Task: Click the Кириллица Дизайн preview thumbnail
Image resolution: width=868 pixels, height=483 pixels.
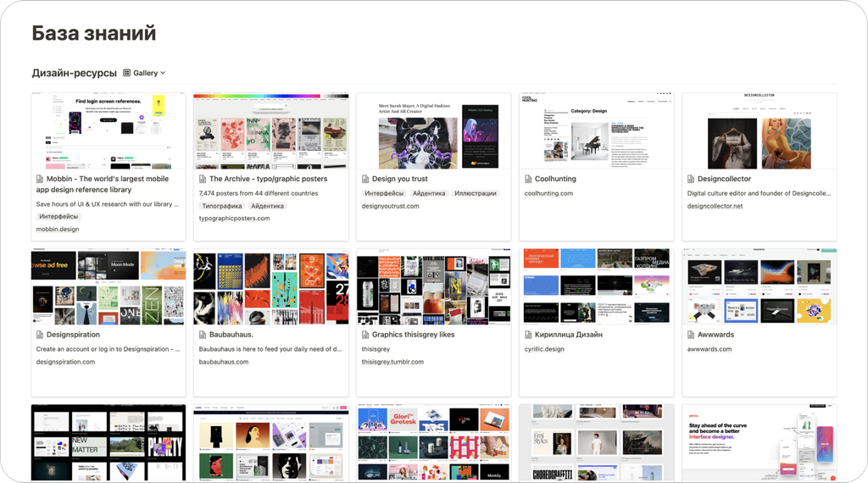Action: (x=597, y=286)
